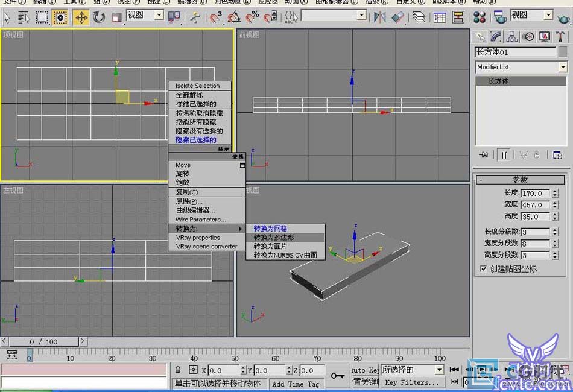Open the Select by Name tool
The image size is (573, 392).
tap(24, 17)
